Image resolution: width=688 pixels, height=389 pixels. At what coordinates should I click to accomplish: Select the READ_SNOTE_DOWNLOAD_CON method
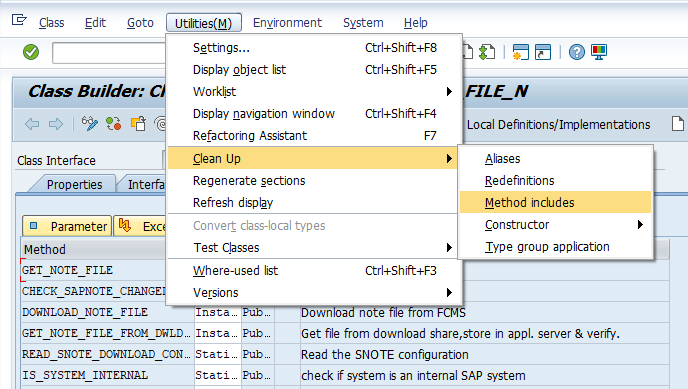pyautogui.click(x=107, y=354)
